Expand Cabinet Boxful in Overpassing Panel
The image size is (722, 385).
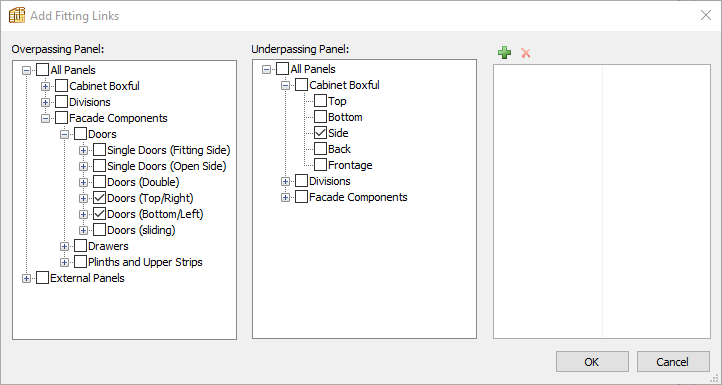pos(45,86)
